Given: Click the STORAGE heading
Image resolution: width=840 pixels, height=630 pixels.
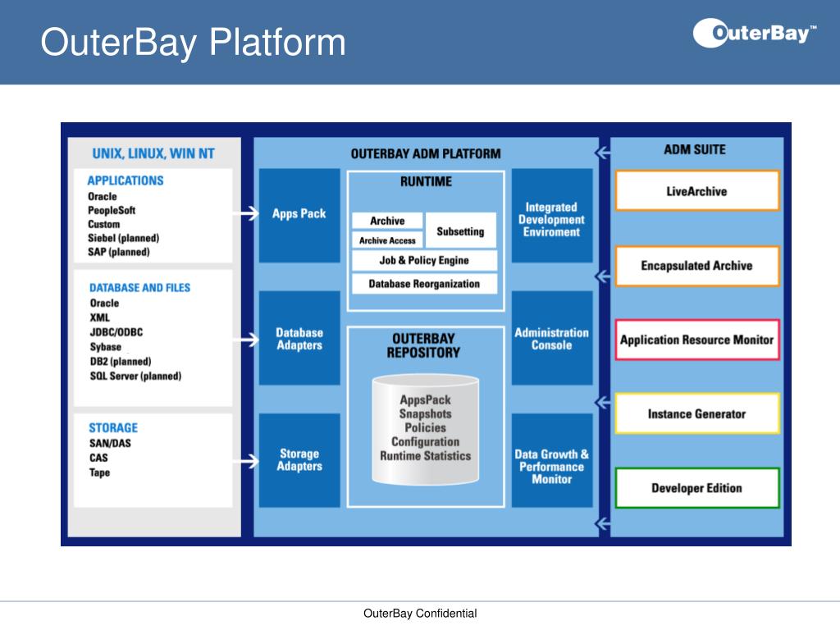Looking at the screenshot, I should pos(113,427).
